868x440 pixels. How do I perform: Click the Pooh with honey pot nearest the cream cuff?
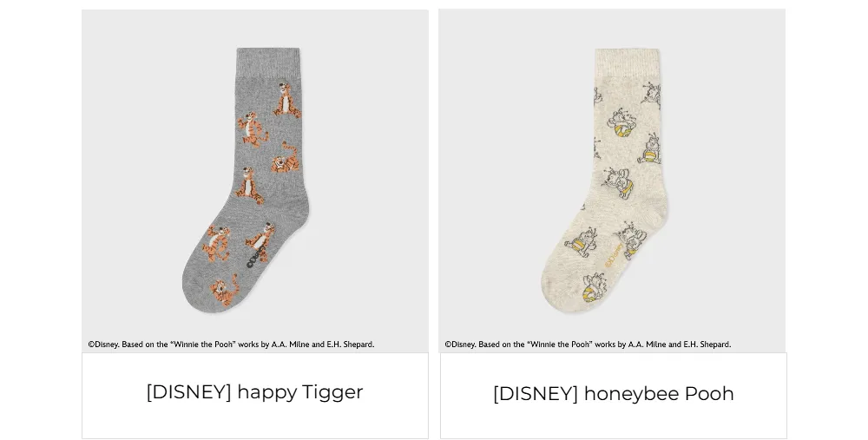(621, 125)
